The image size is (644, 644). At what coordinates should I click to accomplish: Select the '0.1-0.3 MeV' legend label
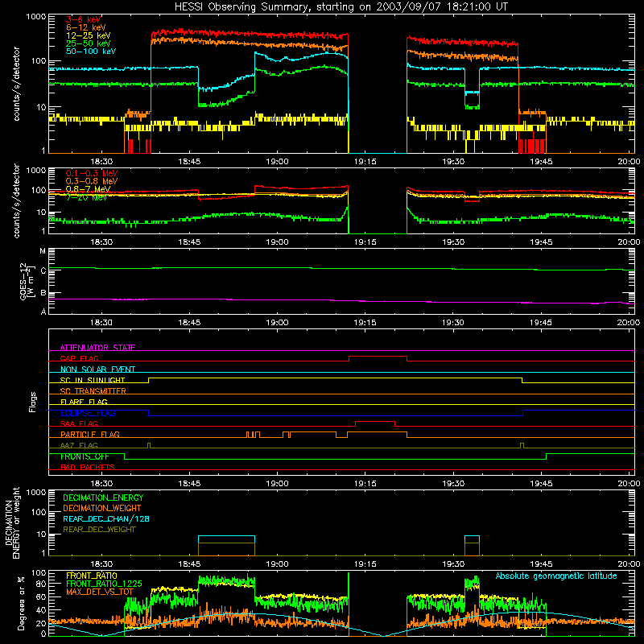(x=92, y=173)
